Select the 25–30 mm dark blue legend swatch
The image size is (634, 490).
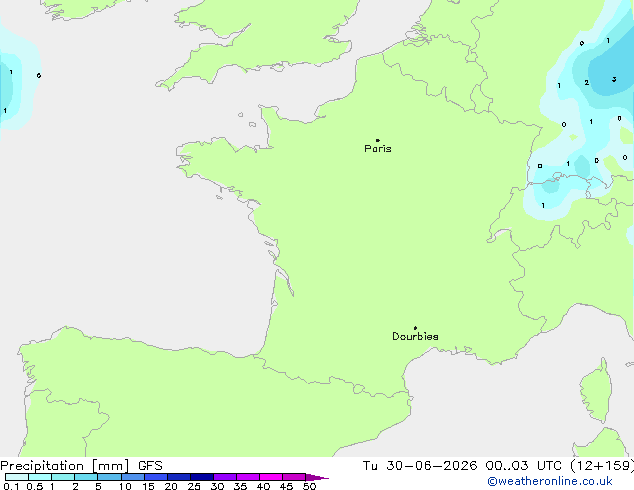201,477
